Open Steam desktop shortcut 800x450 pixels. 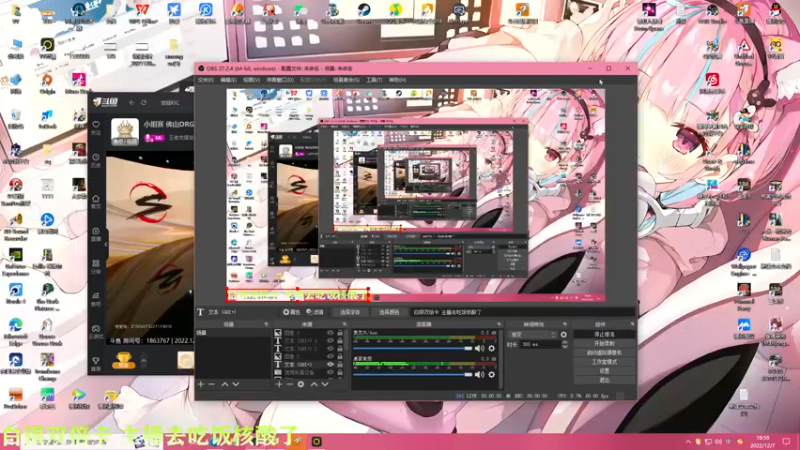click(x=364, y=11)
